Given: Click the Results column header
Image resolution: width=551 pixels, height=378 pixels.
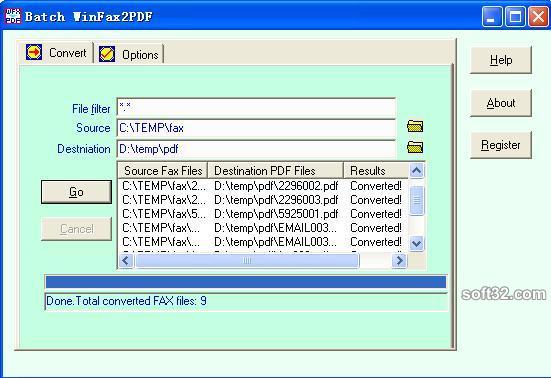Looking at the screenshot, I should [x=376, y=171].
